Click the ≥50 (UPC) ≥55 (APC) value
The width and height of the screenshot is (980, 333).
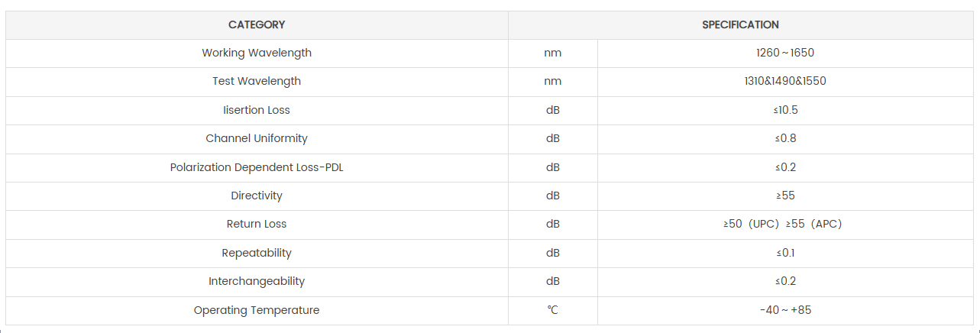(782, 224)
